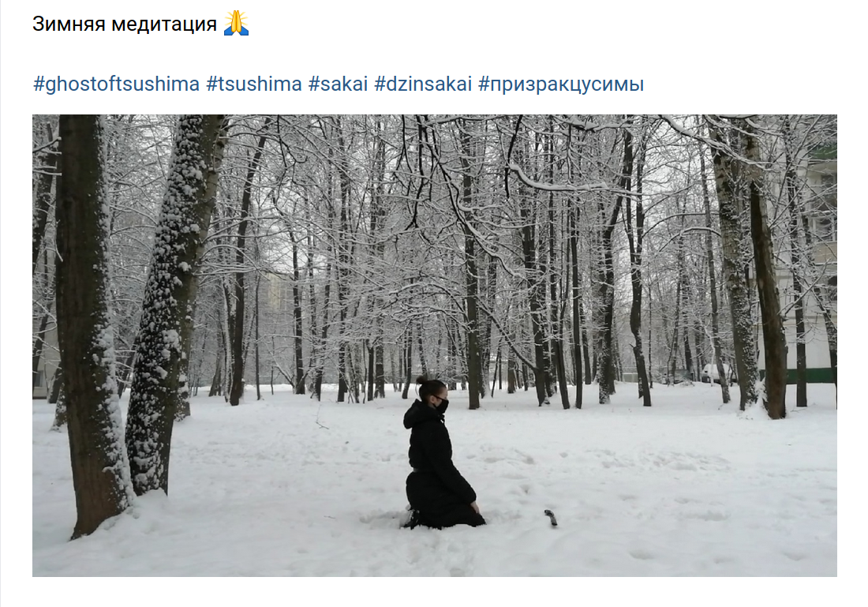Open the #dzinsakai hashtag link
The height and width of the screenshot is (607, 868).
423,84
